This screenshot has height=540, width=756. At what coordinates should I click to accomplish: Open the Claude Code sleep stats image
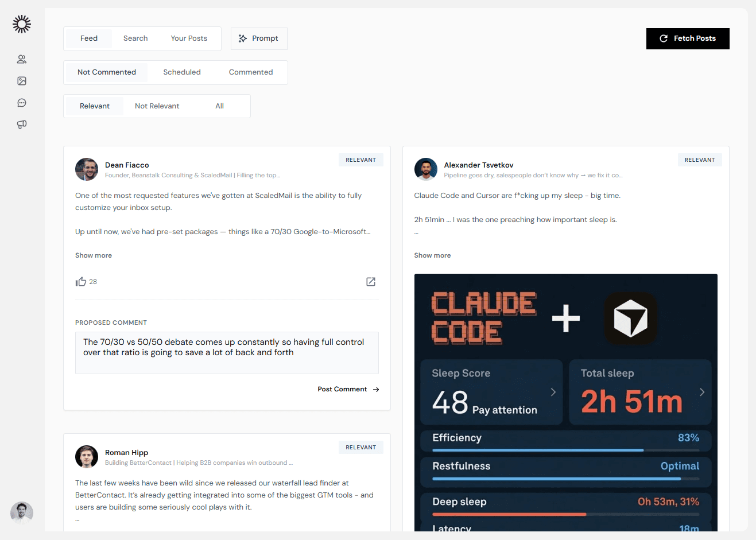pyautogui.click(x=566, y=402)
